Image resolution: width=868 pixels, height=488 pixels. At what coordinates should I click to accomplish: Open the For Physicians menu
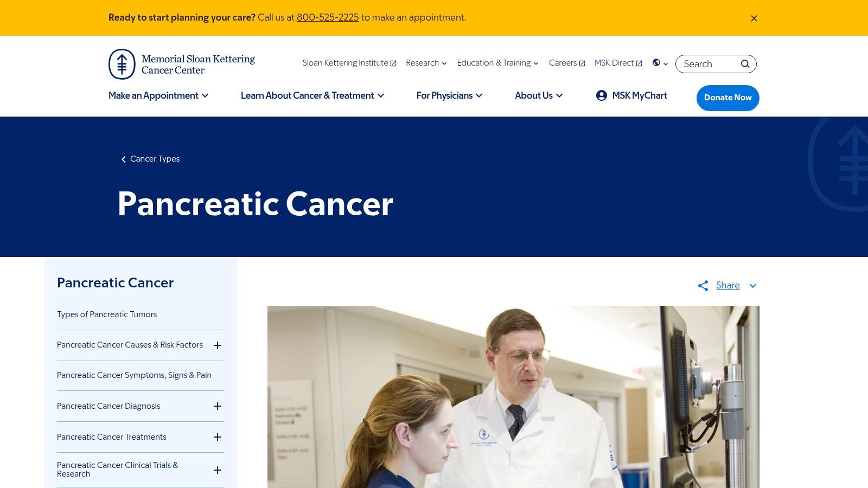tap(449, 95)
